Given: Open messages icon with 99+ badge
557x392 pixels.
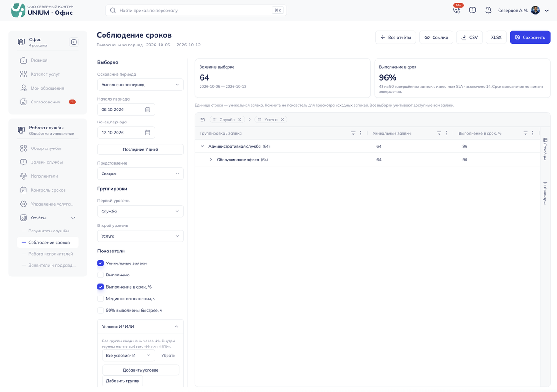Looking at the screenshot, I should [457, 10].
